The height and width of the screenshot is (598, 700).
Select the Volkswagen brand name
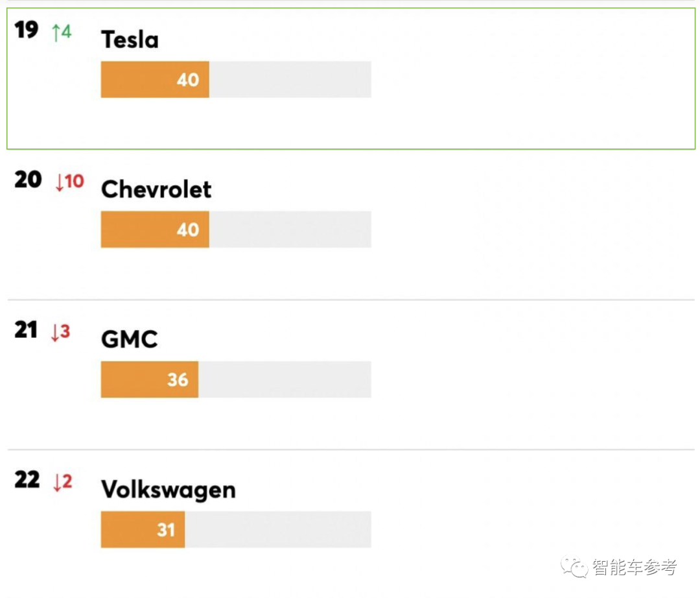coord(168,490)
